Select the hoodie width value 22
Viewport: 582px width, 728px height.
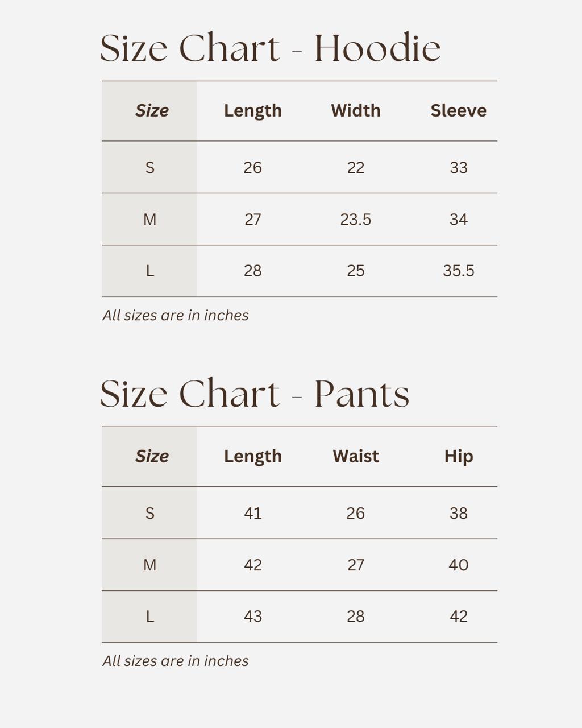[x=356, y=168]
